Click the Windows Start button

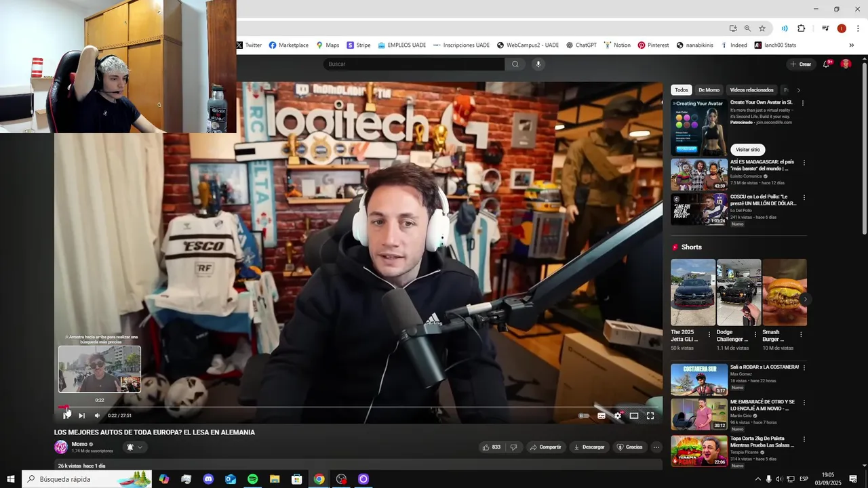[x=11, y=479]
